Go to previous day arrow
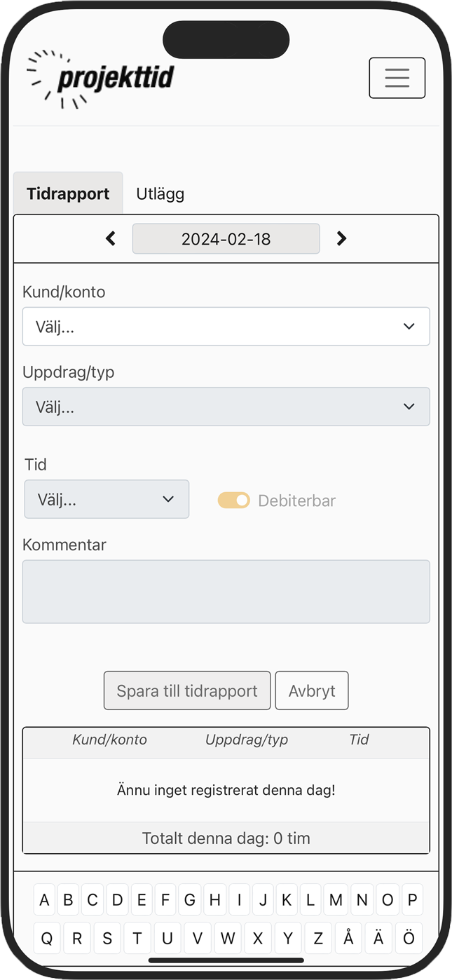The width and height of the screenshot is (452, 980). click(111, 239)
